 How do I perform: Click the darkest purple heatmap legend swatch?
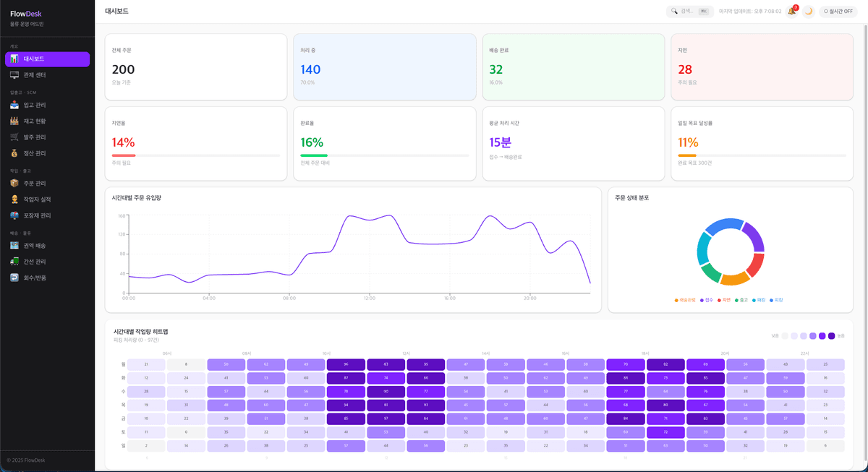831,336
